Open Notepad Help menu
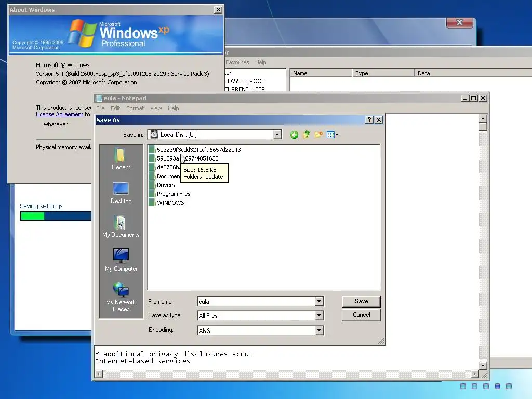 (x=174, y=108)
